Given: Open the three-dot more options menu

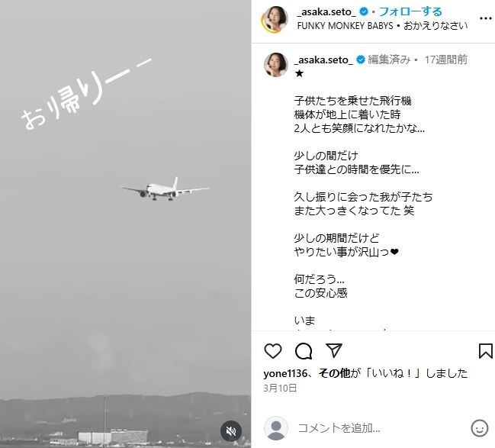Looking at the screenshot, I should click(486, 18).
